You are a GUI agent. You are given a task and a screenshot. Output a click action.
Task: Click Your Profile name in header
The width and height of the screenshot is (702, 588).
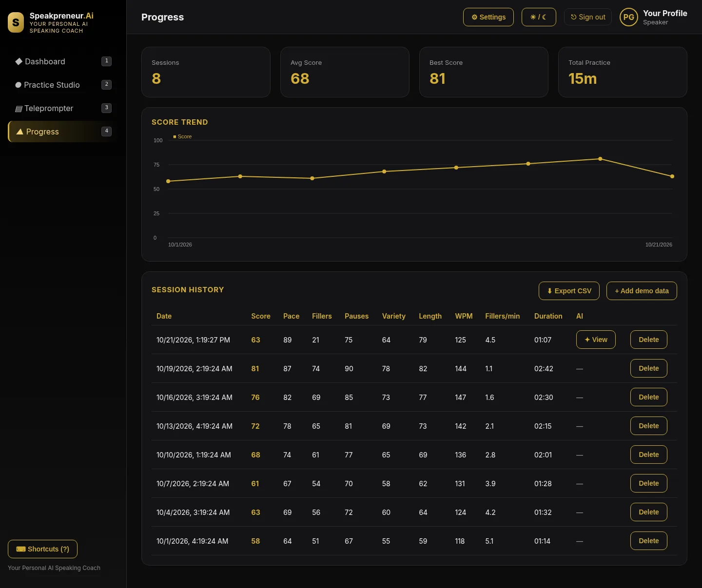[665, 13]
